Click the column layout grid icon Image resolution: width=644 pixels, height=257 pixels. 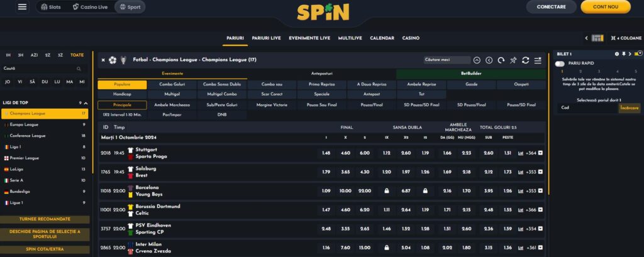click(x=597, y=38)
